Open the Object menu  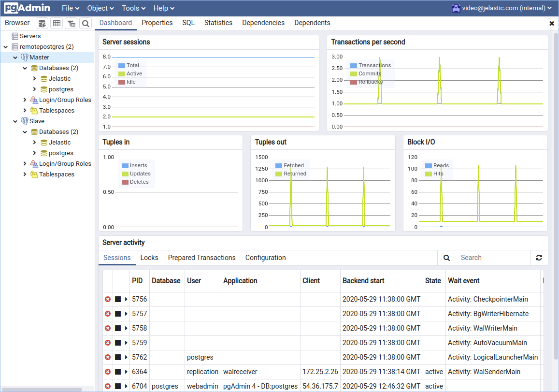tap(100, 8)
